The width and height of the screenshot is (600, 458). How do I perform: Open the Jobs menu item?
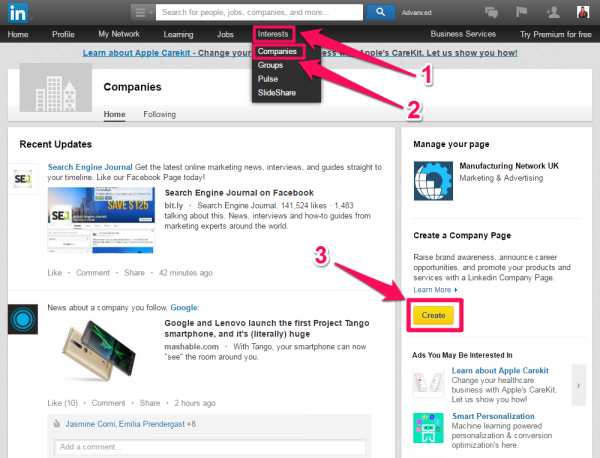click(225, 34)
